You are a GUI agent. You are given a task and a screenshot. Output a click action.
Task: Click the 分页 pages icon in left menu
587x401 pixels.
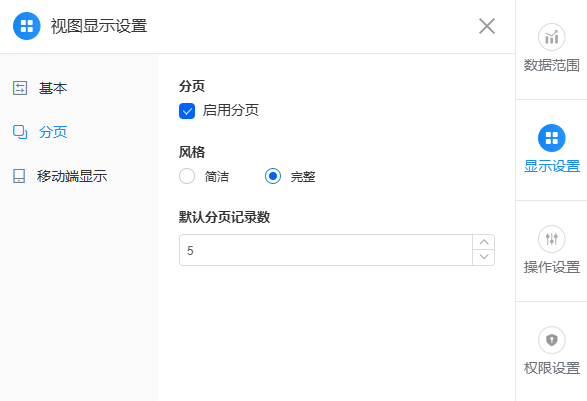(20, 132)
